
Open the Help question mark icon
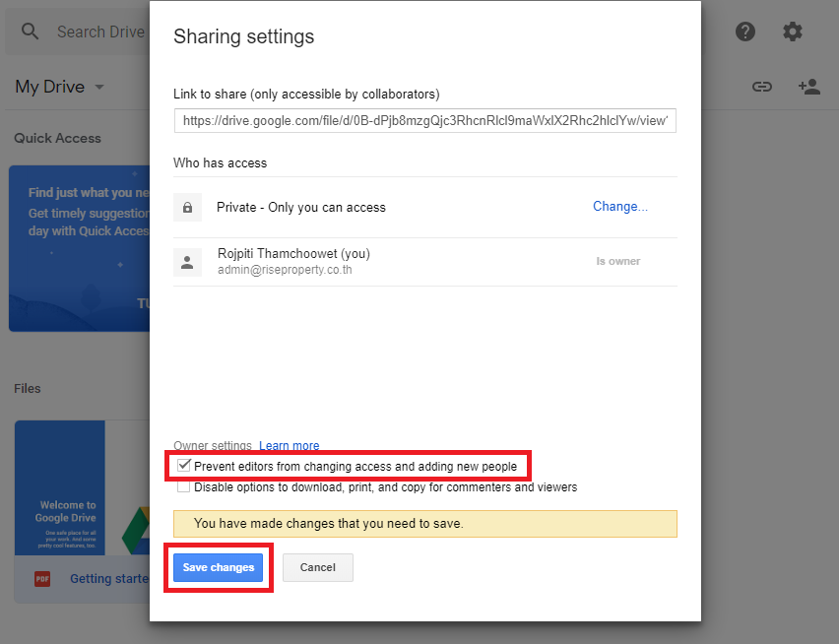pyautogui.click(x=745, y=32)
